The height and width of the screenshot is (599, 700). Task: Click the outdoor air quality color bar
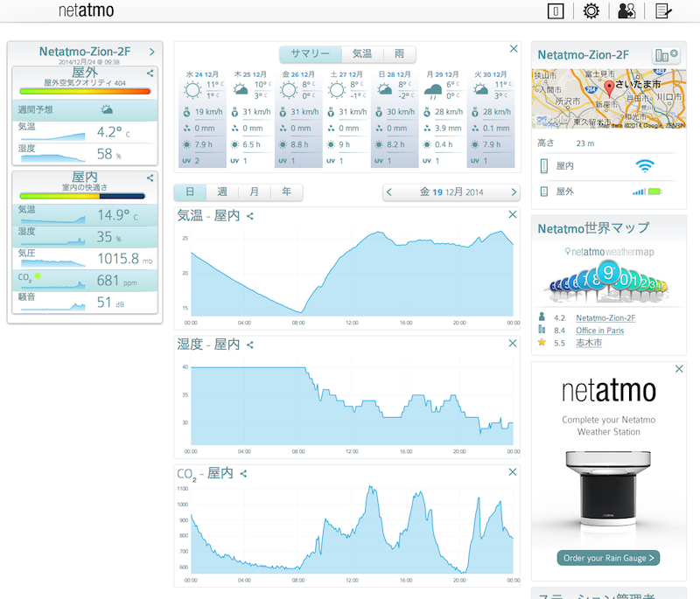coord(85,91)
